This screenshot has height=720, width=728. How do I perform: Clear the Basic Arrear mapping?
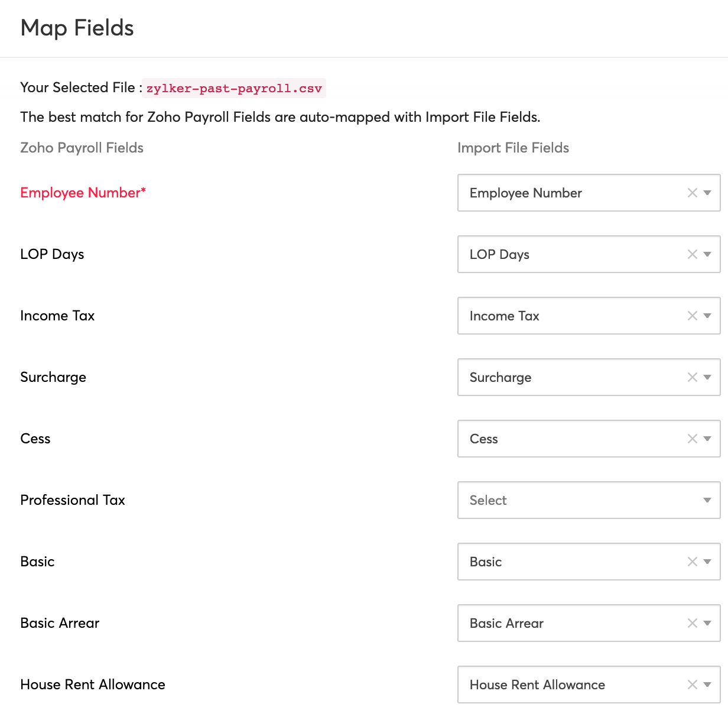(x=691, y=623)
